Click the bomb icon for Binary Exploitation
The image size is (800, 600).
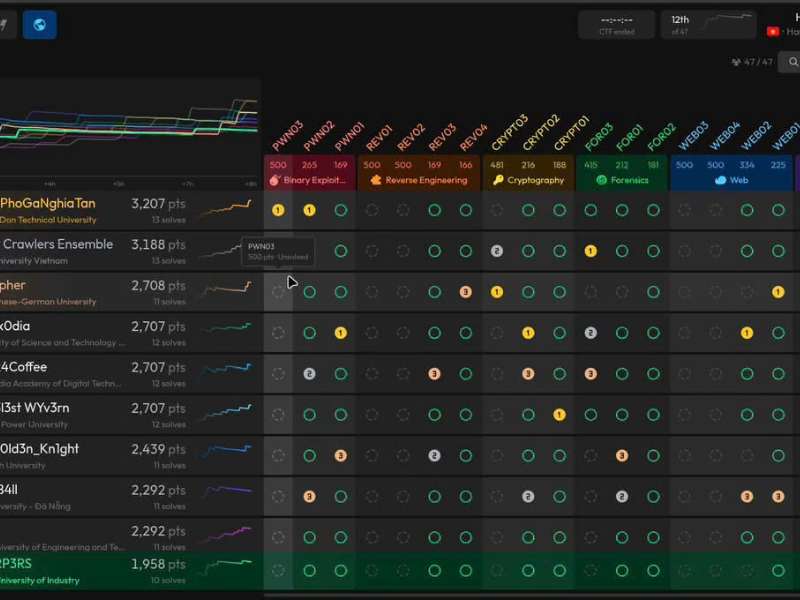(275, 180)
